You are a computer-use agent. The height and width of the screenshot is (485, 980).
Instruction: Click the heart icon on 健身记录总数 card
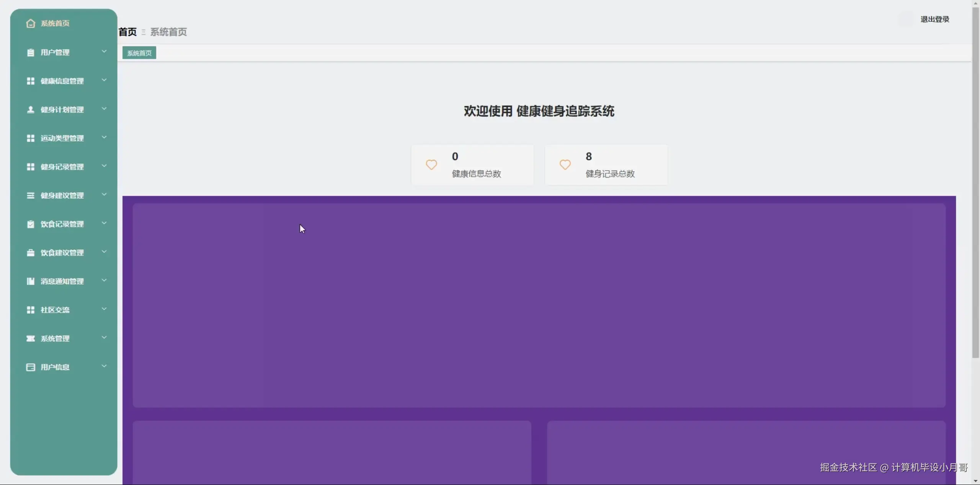click(x=565, y=165)
